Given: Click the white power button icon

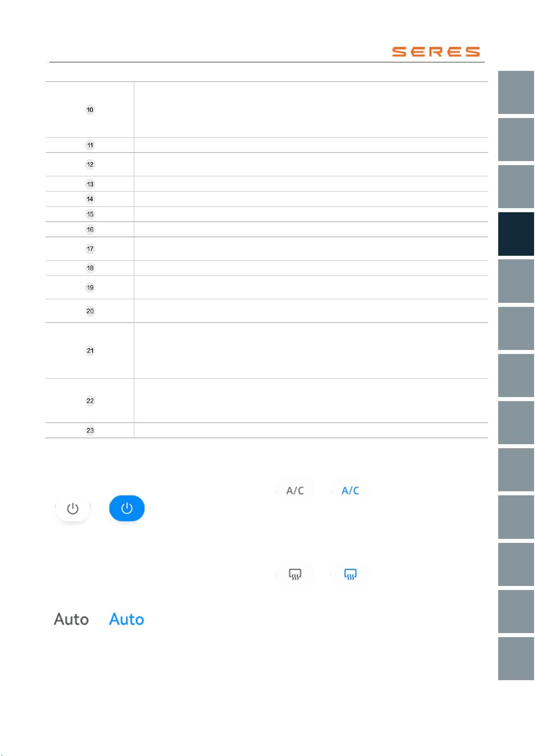Looking at the screenshot, I should click(73, 508).
